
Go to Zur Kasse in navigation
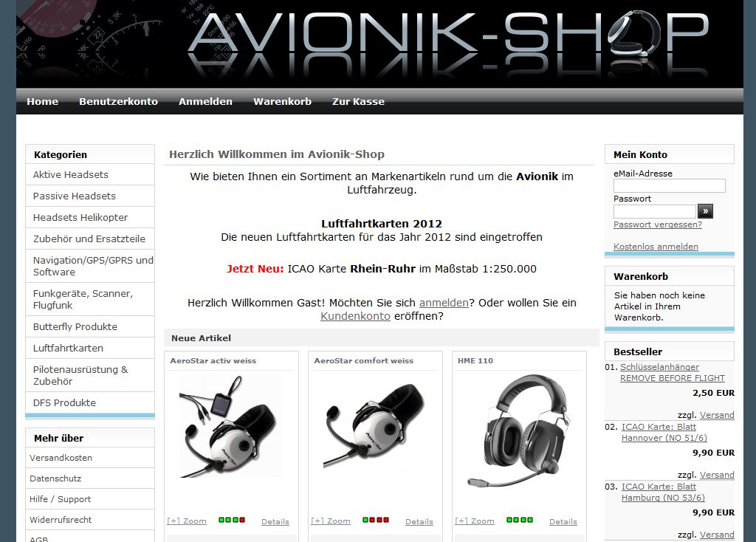click(x=358, y=102)
